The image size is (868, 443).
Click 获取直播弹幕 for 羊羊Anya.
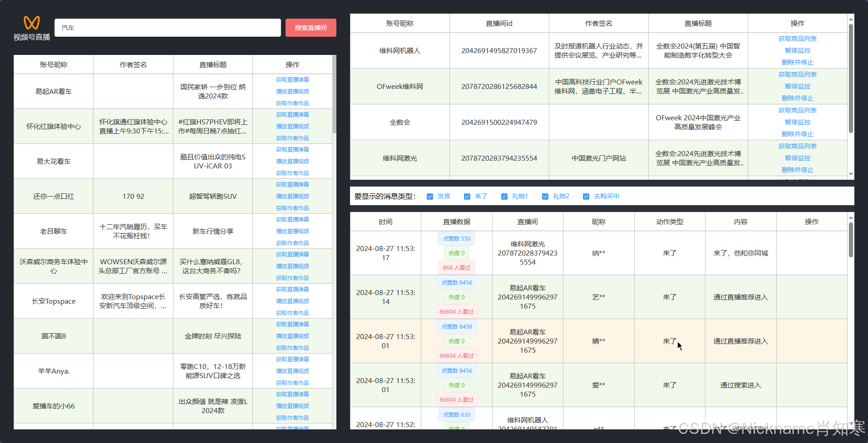click(x=292, y=359)
